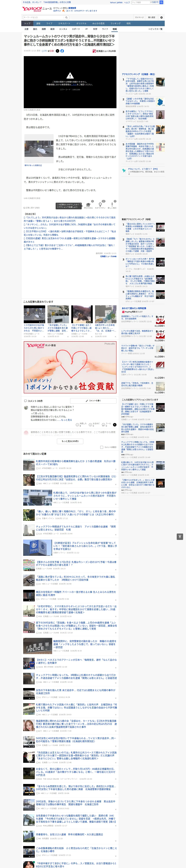Screen dimensions: 186x868
Task: Focus the keyword search input field
Action: 43,18
